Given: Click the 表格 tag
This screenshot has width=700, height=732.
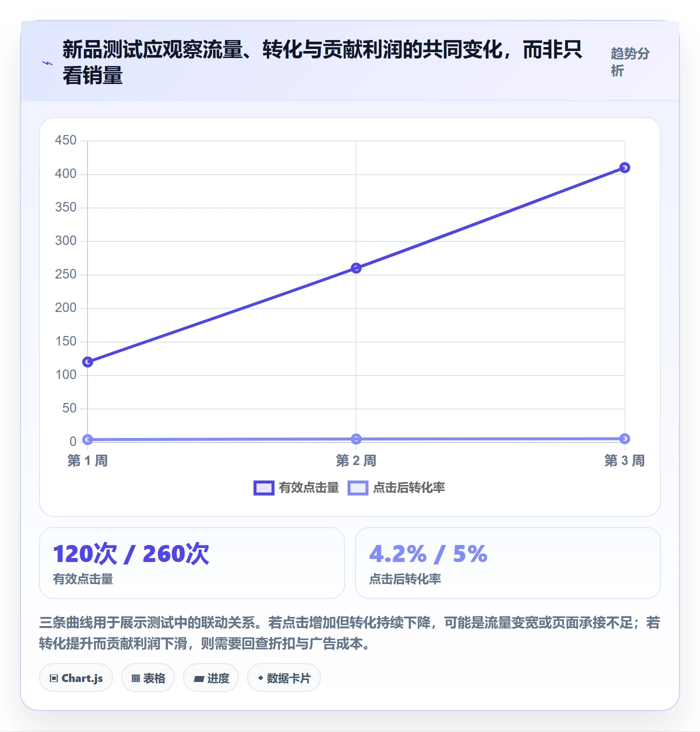Looking at the screenshot, I should click(x=148, y=678).
